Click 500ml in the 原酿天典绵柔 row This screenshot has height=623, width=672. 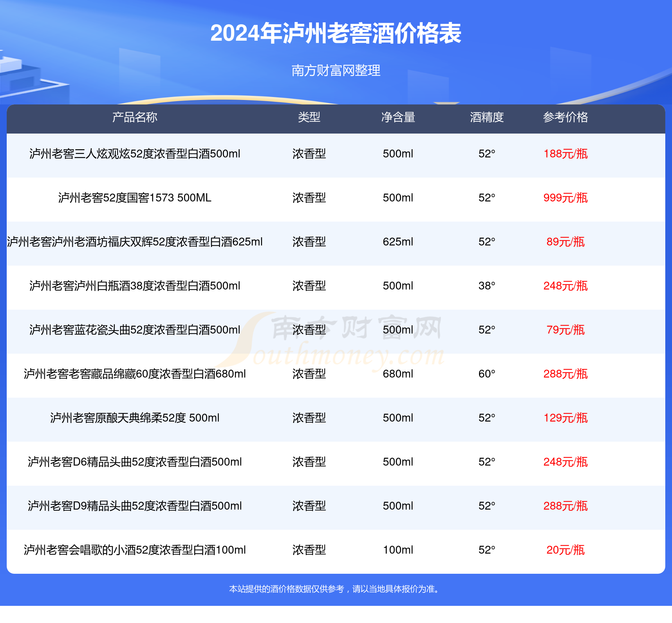click(398, 418)
